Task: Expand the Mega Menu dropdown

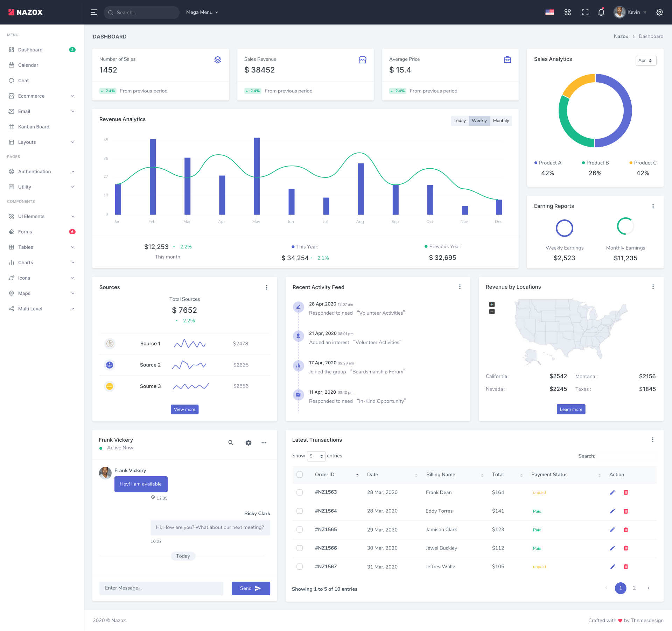Action: point(202,12)
